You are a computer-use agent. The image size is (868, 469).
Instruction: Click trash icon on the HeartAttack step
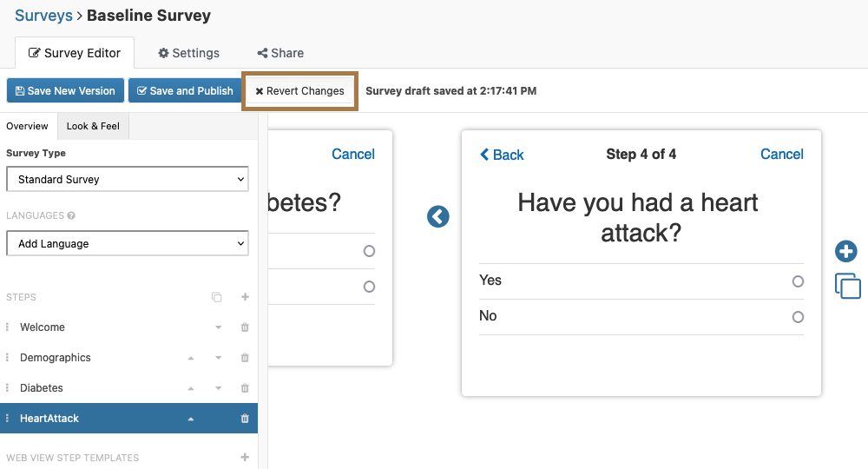(x=245, y=419)
